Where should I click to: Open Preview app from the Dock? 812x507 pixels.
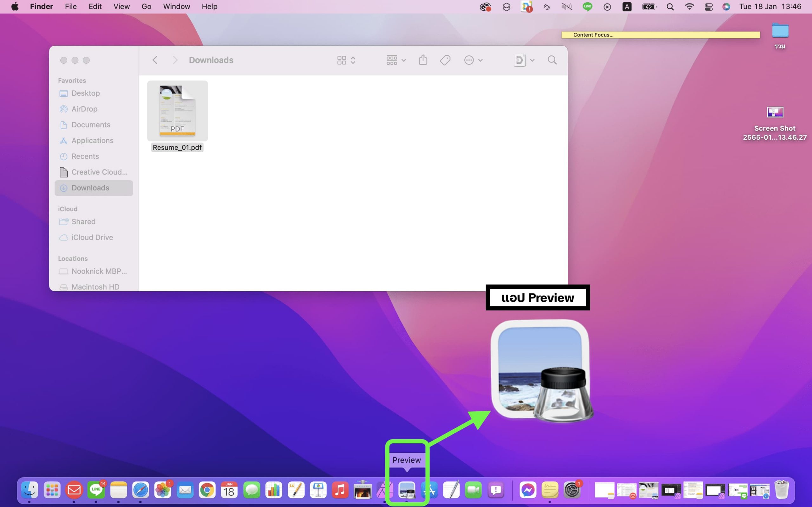[x=407, y=490]
